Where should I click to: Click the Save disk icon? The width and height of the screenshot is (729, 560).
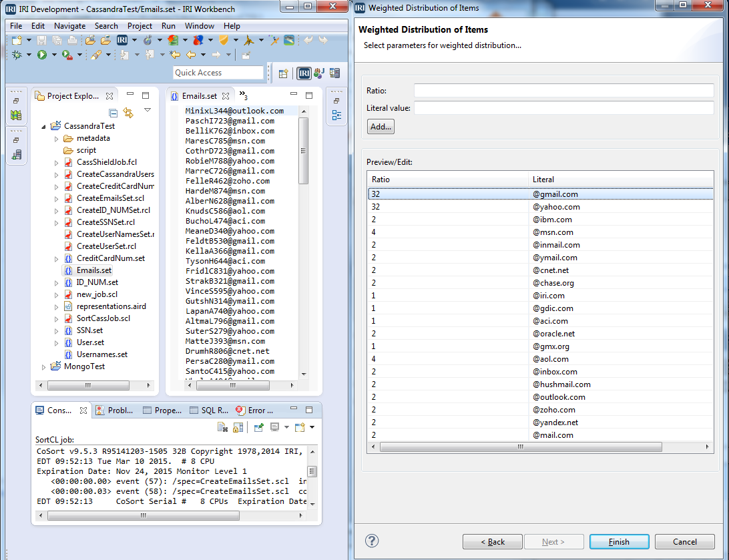[x=42, y=41]
